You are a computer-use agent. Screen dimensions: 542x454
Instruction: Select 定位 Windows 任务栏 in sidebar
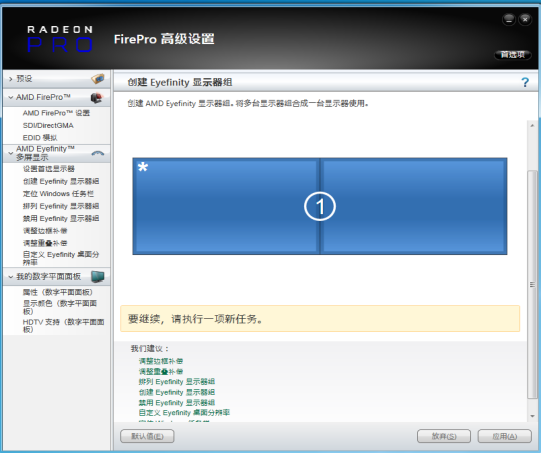58,194
